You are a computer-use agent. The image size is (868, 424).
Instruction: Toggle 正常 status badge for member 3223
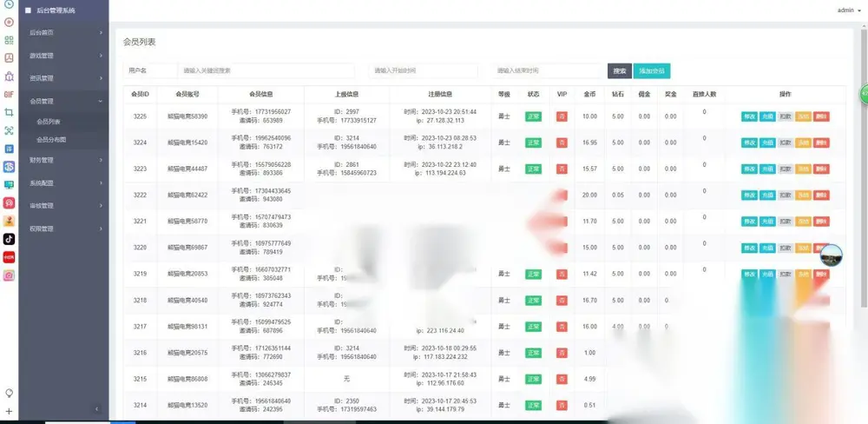pos(533,169)
